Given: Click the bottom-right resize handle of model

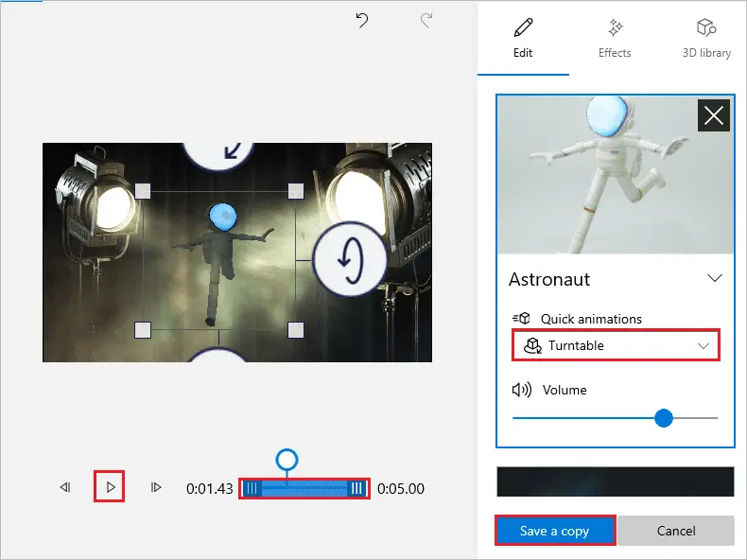Looking at the screenshot, I should [296, 330].
